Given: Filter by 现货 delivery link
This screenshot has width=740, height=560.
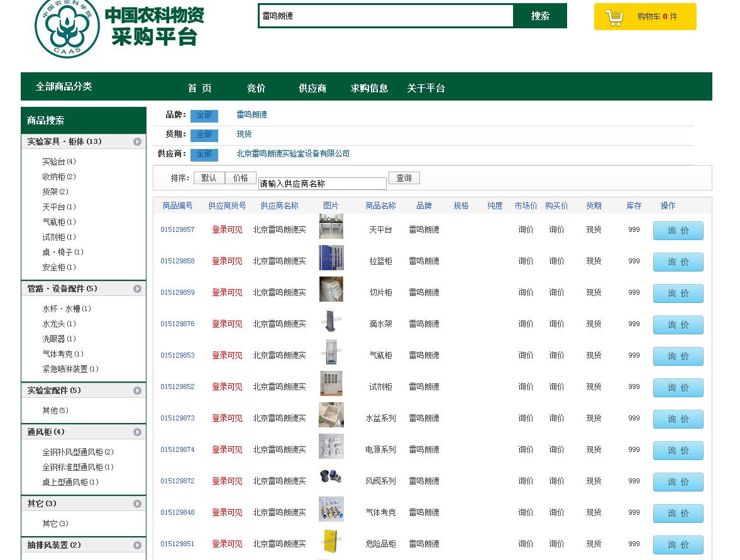Looking at the screenshot, I should coord(244,135).
